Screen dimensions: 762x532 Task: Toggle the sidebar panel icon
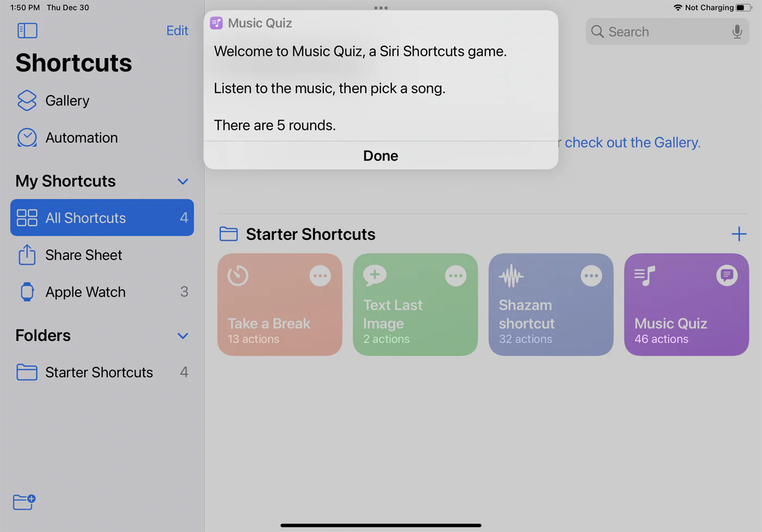[27, 30]
